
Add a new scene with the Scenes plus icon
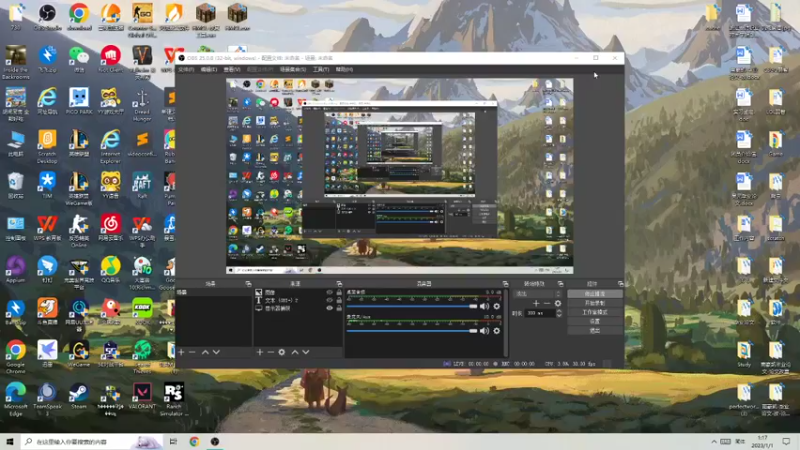(x=181, y=352)
